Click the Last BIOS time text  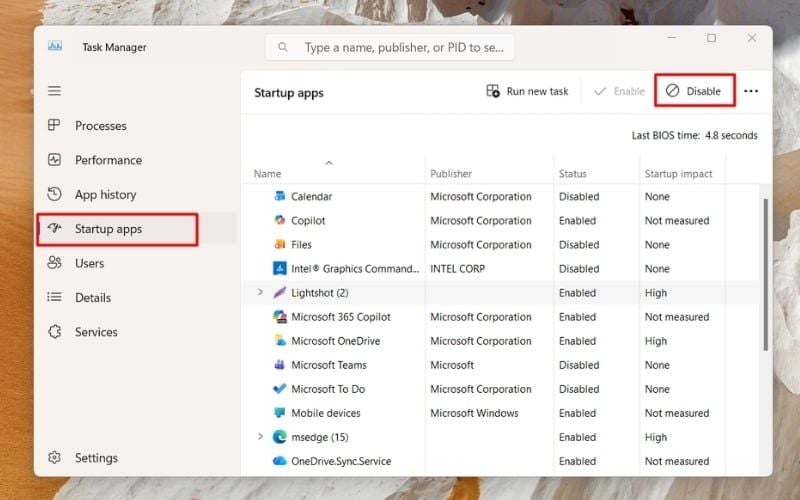(694, 135)
